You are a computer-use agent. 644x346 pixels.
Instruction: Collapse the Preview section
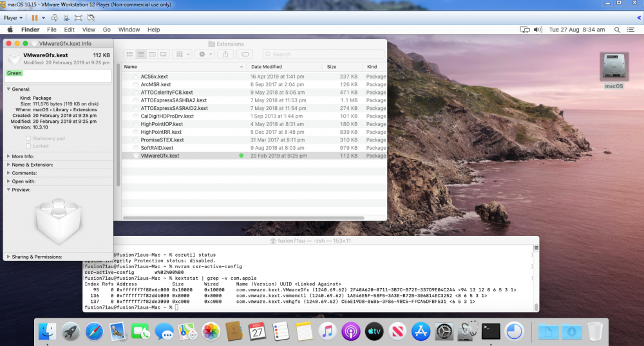click(x=8, y=189)
